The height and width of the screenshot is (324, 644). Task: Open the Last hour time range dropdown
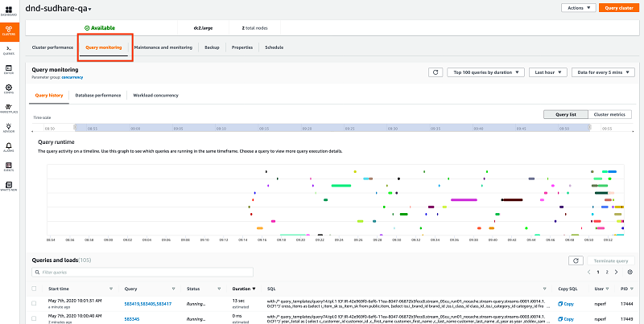[x=547, y=72]
